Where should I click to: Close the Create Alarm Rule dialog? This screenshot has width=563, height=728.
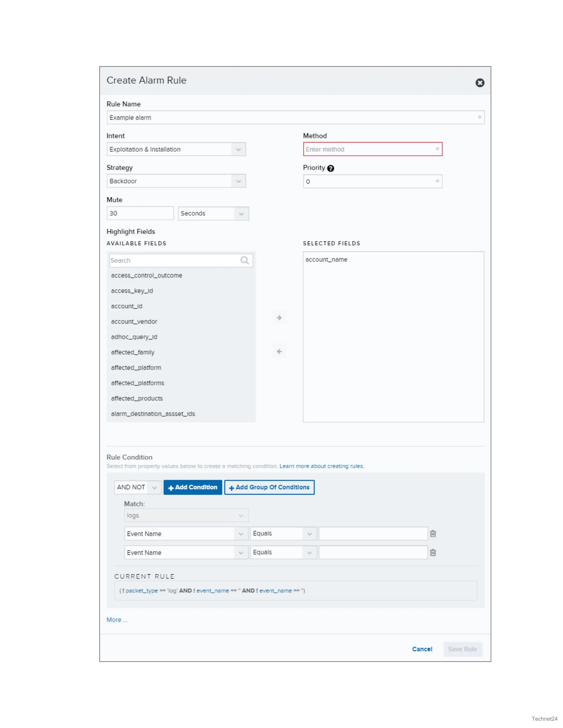coord(480,83)
